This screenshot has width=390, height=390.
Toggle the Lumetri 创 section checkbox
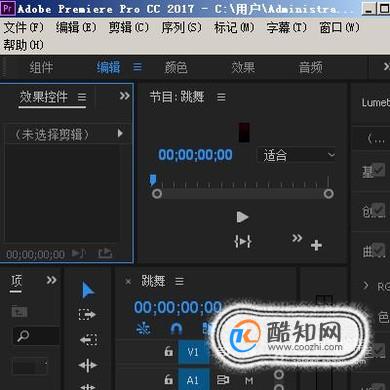point(379,210)
